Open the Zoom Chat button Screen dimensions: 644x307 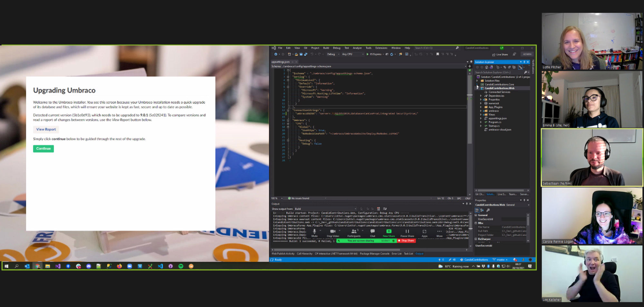click(x=373, y=233)
